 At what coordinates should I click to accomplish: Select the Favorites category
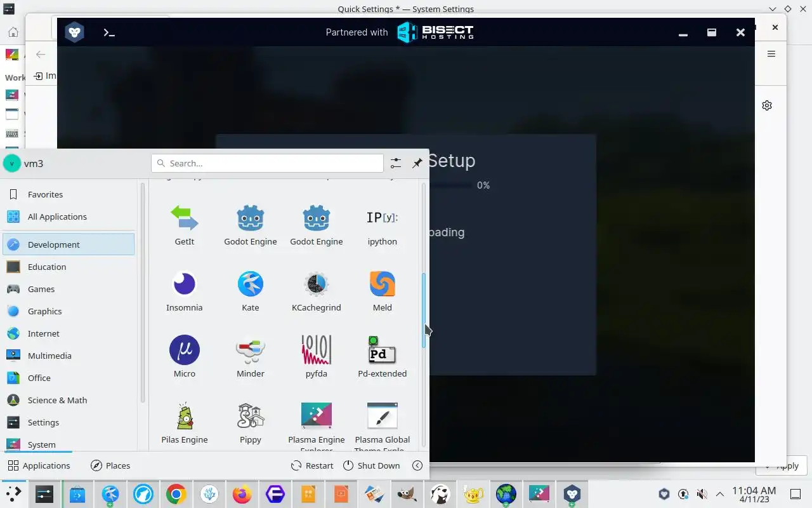point(69,194)
